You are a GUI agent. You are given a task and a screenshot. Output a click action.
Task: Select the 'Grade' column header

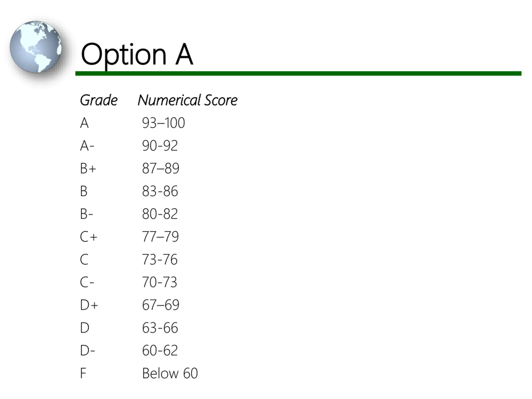click(99, 100)
